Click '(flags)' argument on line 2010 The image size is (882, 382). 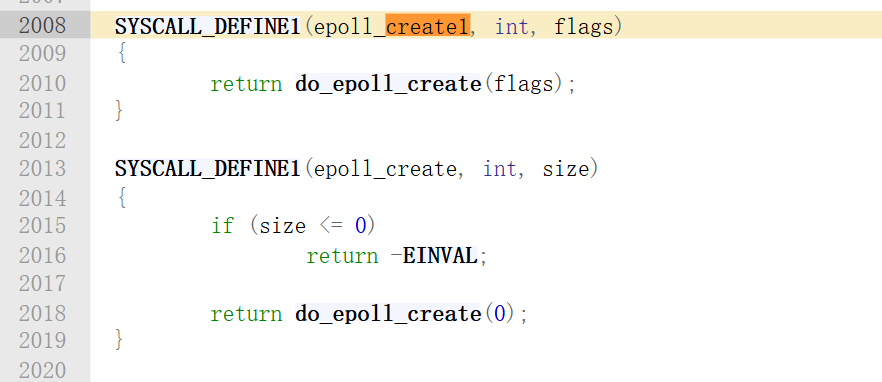524,84
